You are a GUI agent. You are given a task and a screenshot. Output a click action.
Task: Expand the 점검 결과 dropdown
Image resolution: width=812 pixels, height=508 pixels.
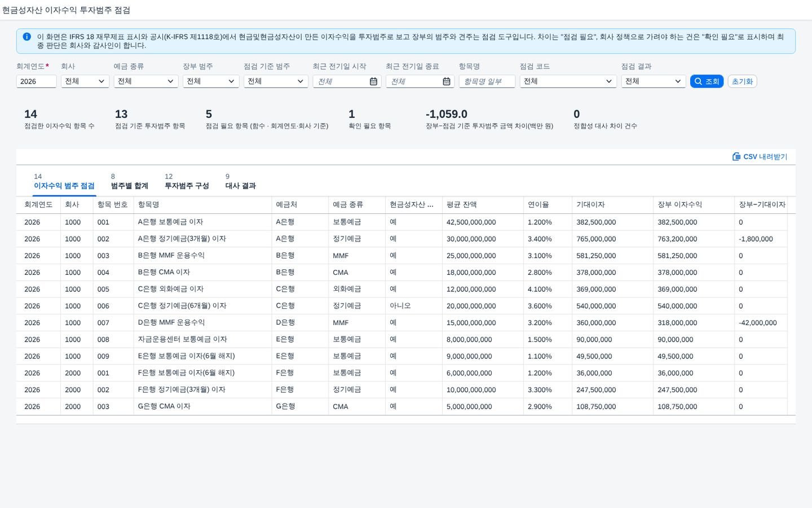pyautogui.click(x=654, y=81)
